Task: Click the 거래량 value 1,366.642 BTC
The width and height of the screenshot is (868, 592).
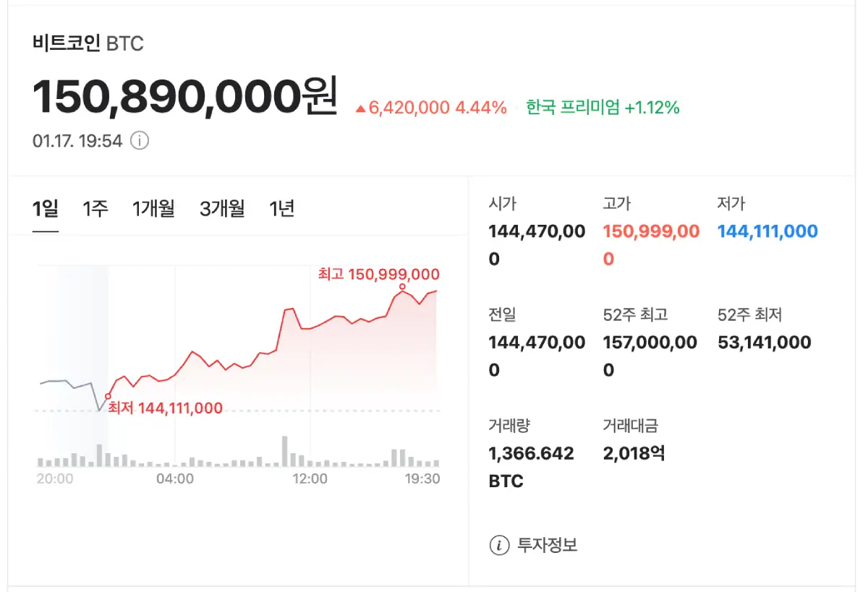Action: pyautogui.click(x=530, y=466)
